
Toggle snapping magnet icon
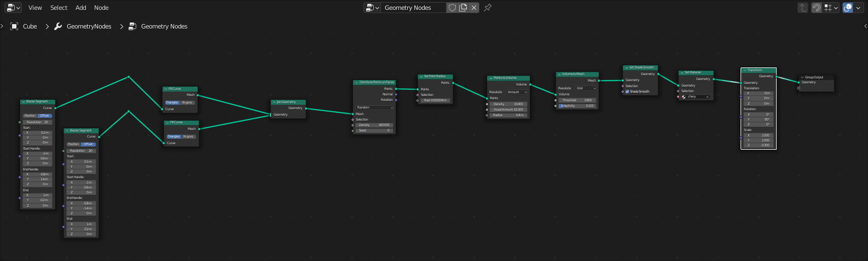click(816, 8)
